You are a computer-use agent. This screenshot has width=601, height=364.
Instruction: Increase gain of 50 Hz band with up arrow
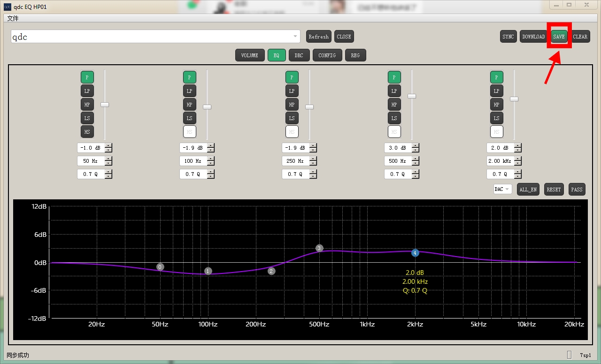coord(108,145)
